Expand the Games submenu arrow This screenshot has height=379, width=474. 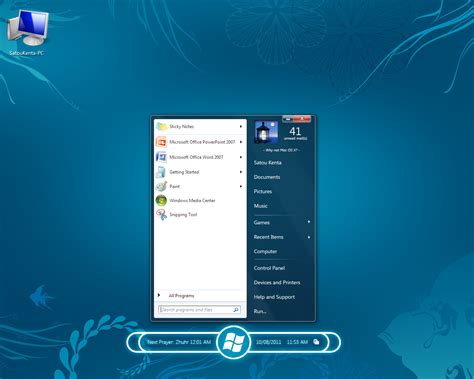pos(309,222)
